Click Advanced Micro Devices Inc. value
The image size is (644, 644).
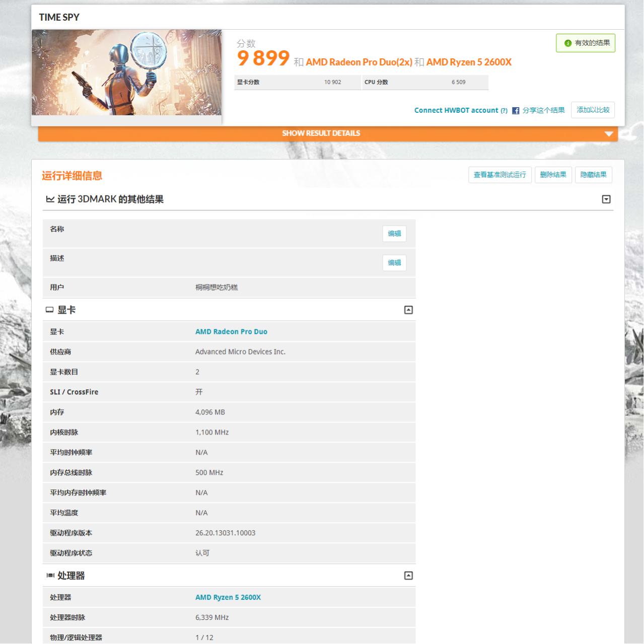(x=240, y=352)
